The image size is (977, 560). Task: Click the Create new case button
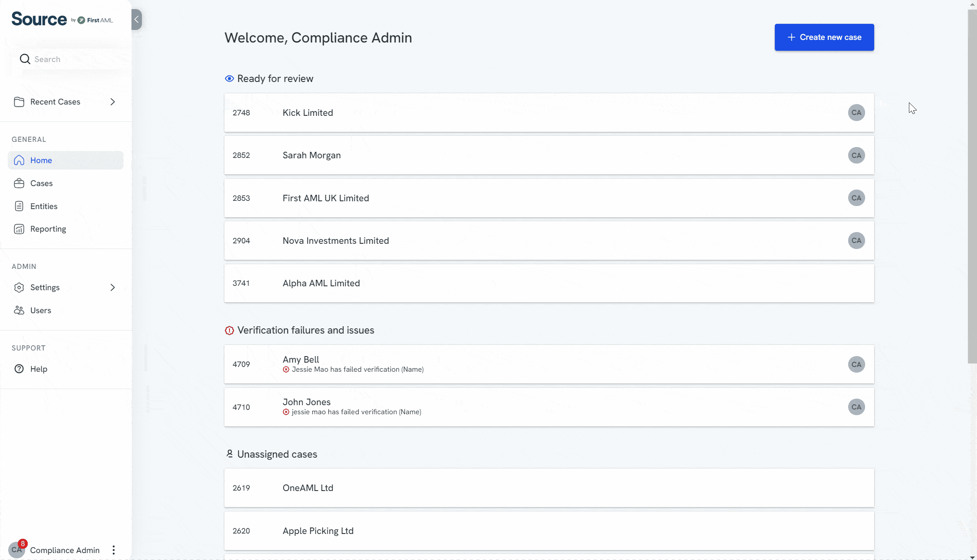(824, 37)
